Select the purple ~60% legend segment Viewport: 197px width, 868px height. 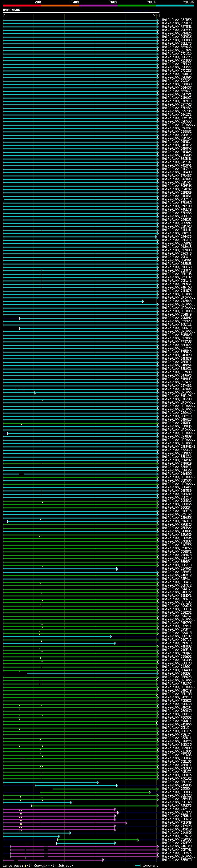coord(99,6)
